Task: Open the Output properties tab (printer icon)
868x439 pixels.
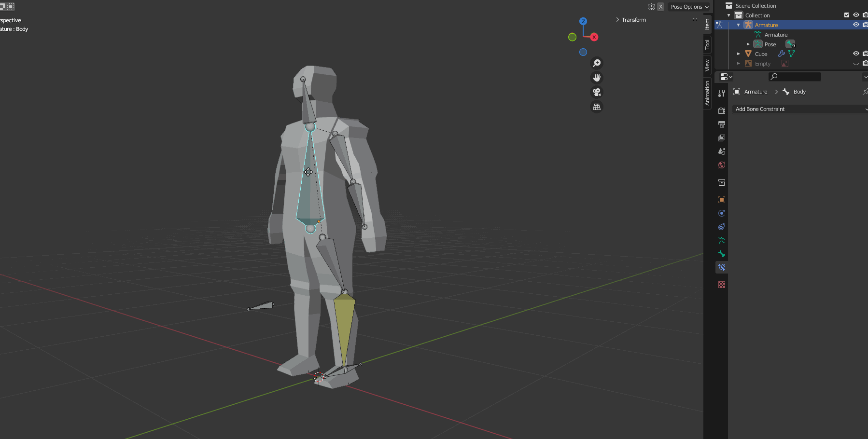Action: tap(722, 124)
